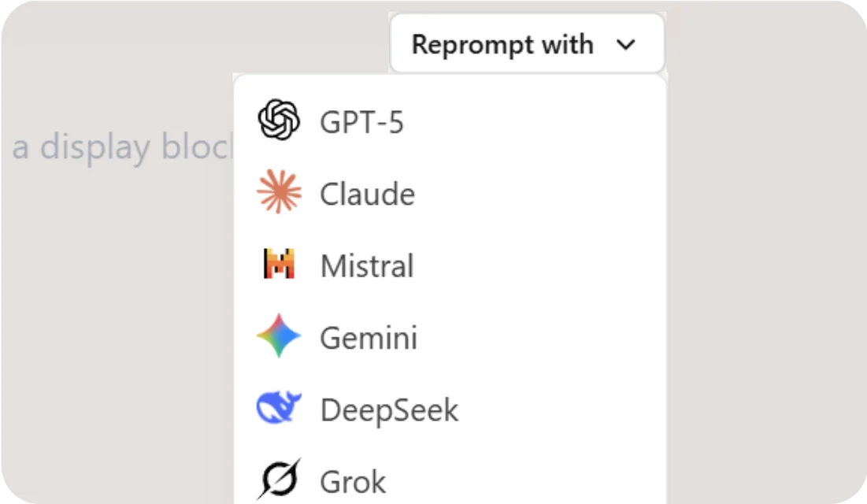Focus the "a display block" text field
The image size is (867, 504).
click(x=118, y=147)
